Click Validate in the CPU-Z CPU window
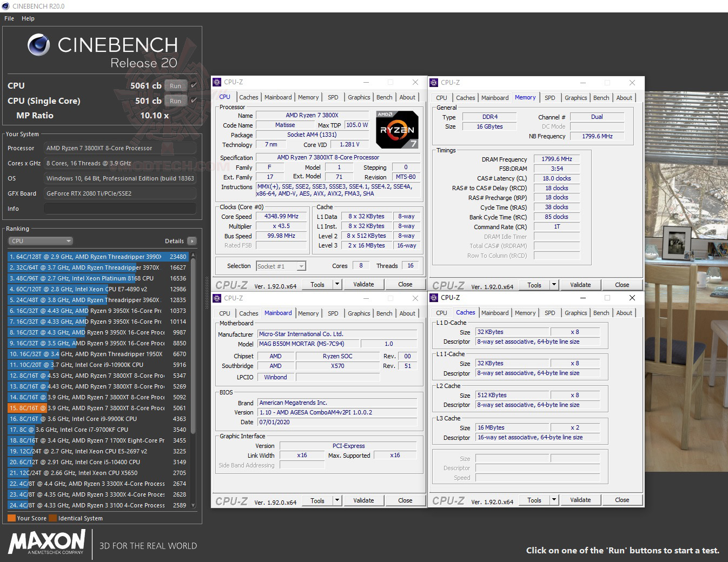The width and height of the screenshot is (728, 562). [363, 284]
